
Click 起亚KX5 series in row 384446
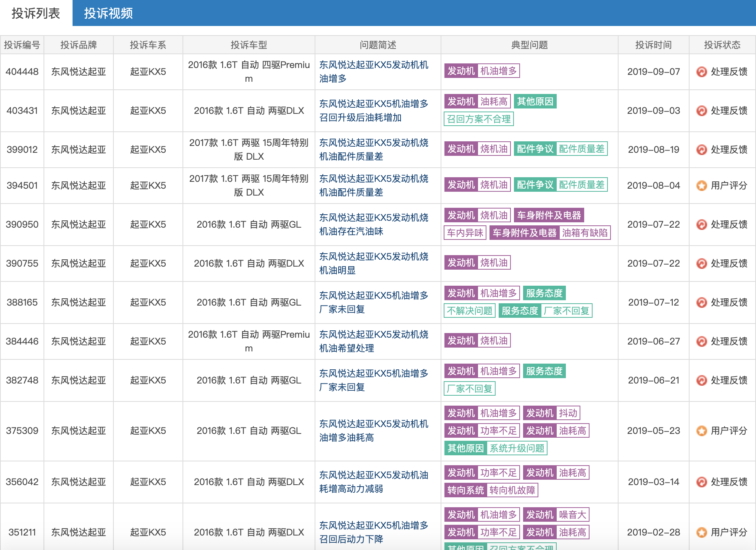click(148, 341)
